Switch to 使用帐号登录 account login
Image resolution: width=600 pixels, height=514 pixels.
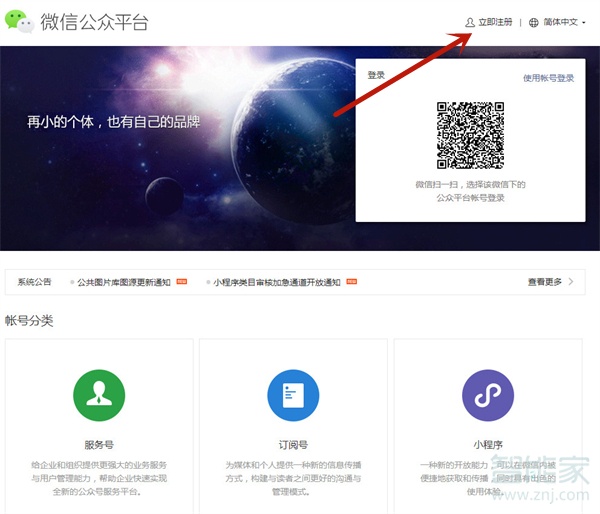tap(548, 77)
